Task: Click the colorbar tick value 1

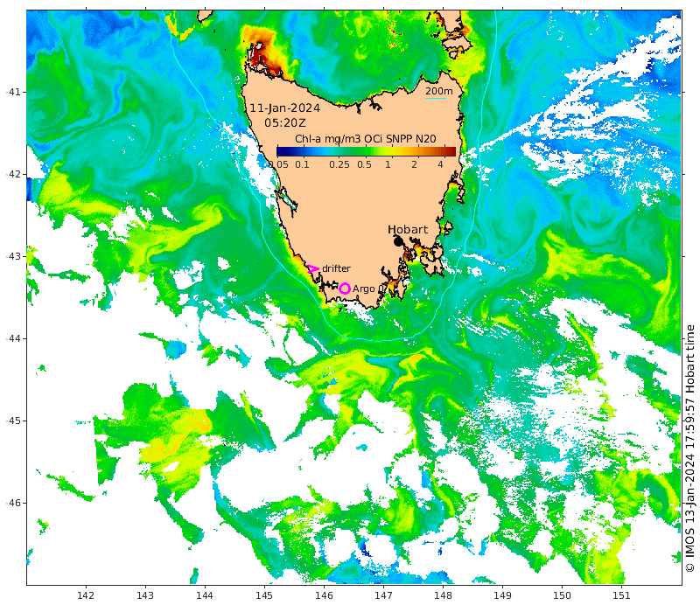Action: coord(388,164)
